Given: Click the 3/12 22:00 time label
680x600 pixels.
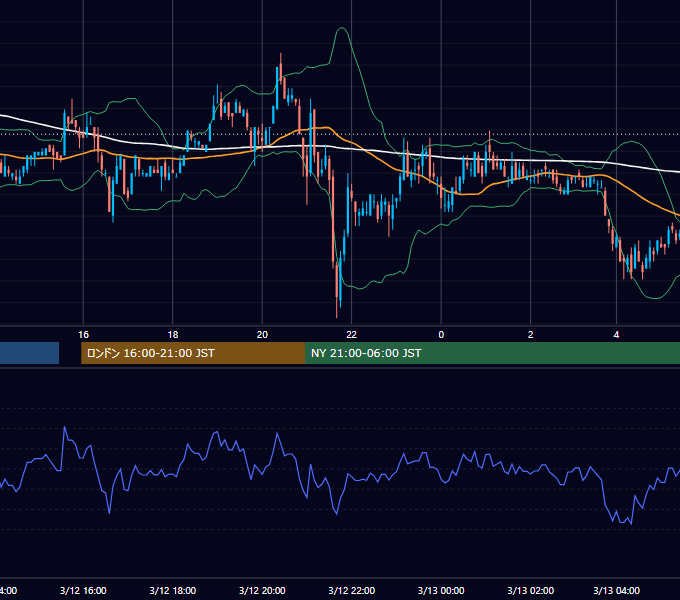Looking at the screenshot, I should point(351,590).
